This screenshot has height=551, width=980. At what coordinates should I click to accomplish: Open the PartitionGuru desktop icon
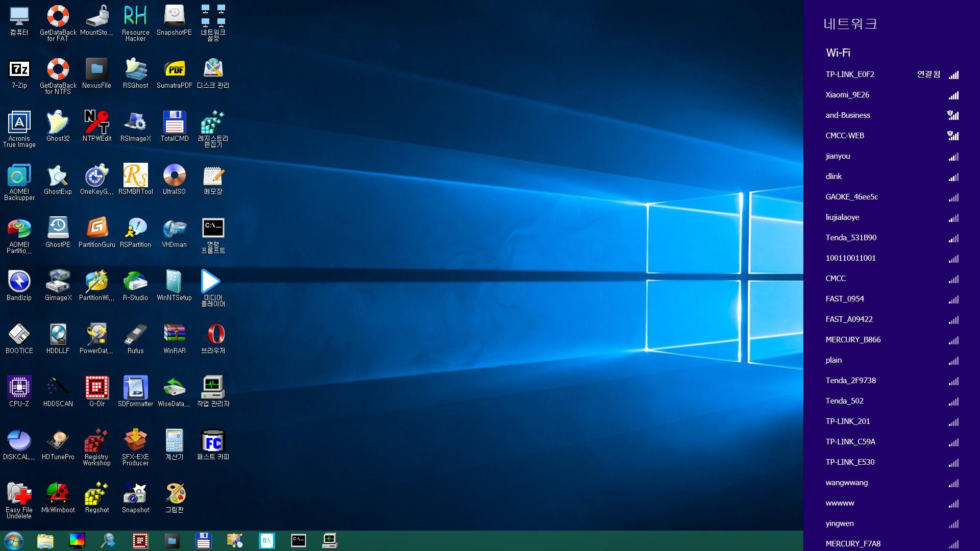coord(96,233)
